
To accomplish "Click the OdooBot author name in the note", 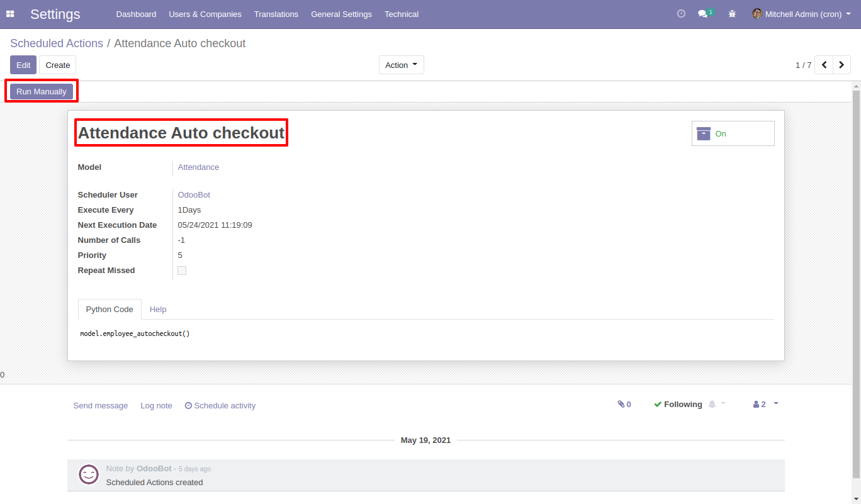I will (154, 469).
